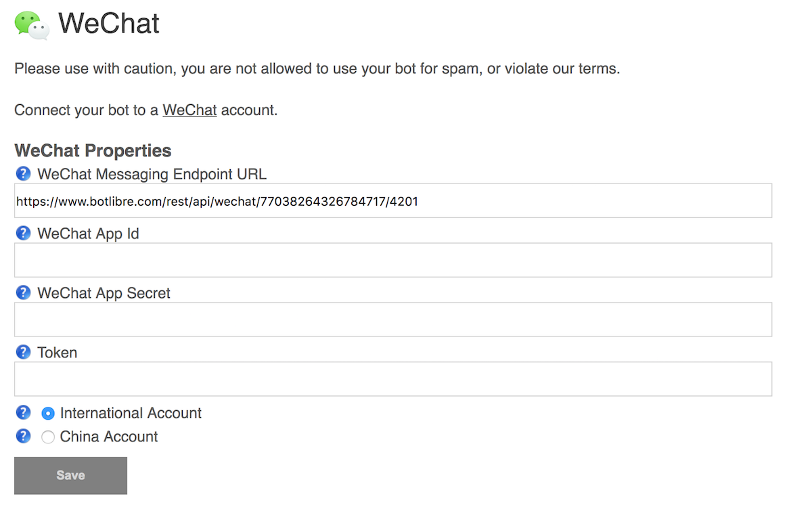
Task: Place cursor in the Token field
Action: (392, 379)
